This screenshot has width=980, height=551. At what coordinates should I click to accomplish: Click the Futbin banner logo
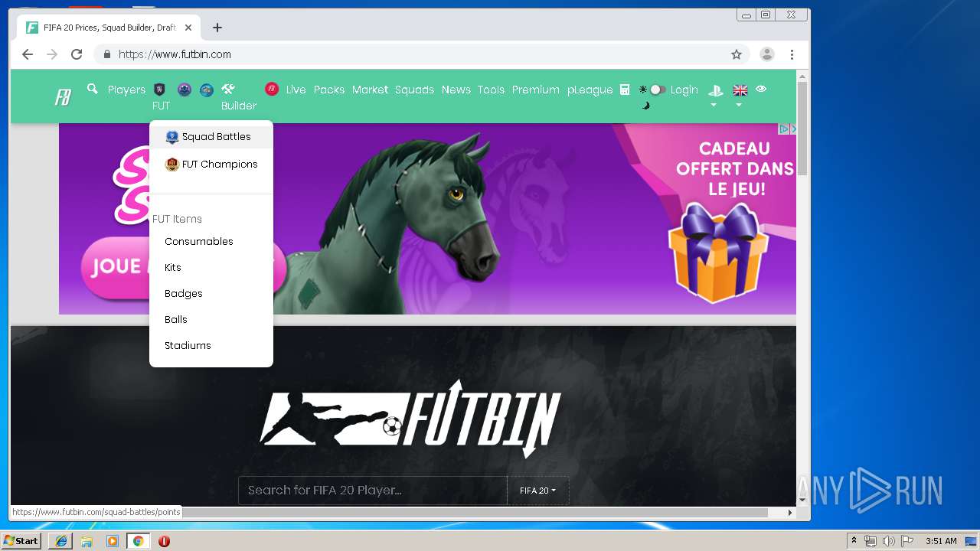(x=411, y=418)
